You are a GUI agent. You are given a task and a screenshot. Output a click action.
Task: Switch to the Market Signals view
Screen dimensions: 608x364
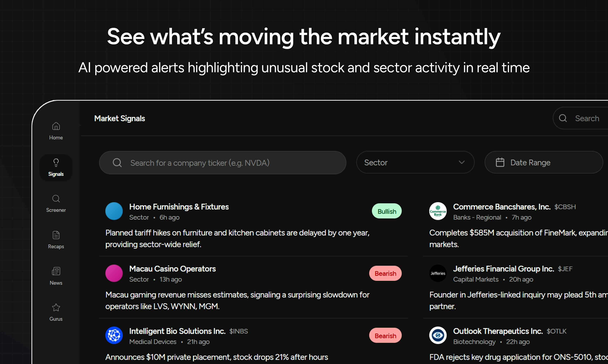[x=120, y=118]
